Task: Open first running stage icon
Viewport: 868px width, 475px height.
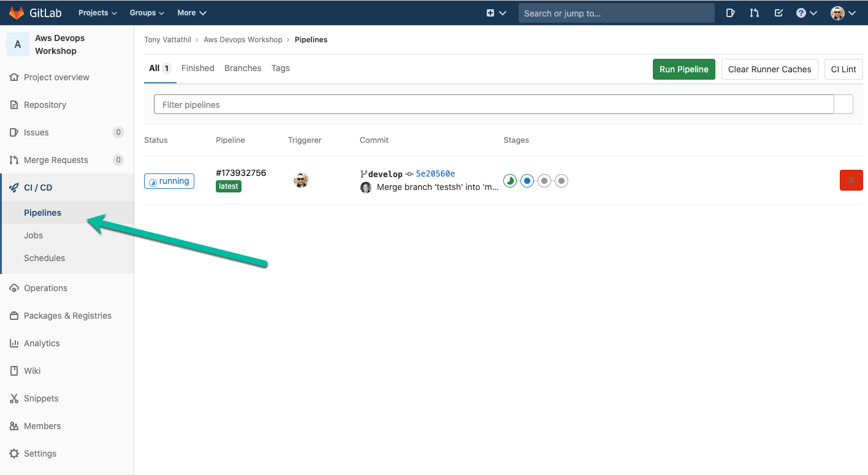Action: click(510, 181)
